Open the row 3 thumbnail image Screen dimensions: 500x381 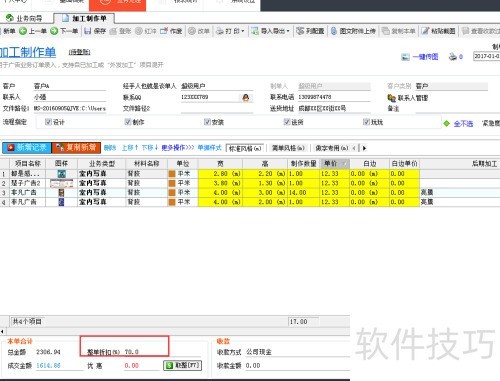coord(61,192)
